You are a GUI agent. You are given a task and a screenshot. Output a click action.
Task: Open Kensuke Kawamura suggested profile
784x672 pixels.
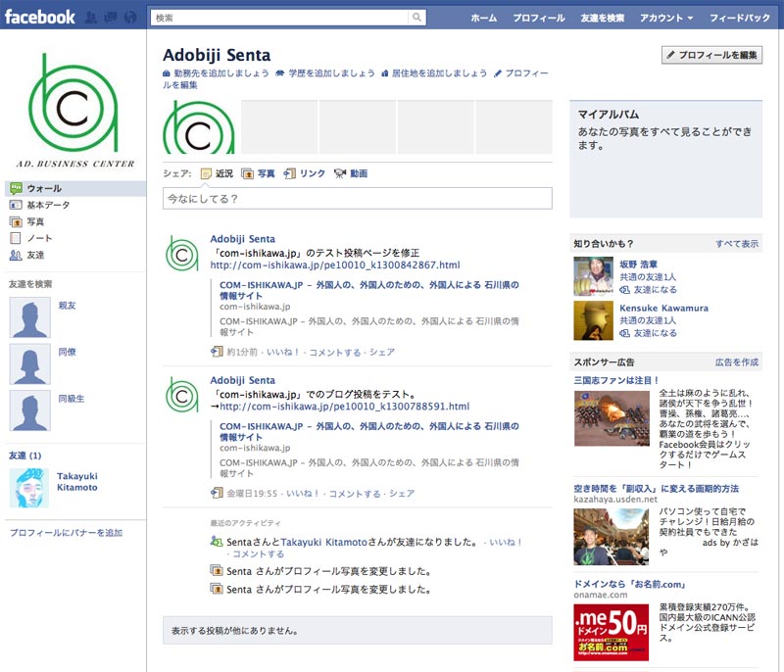point(664,309)
